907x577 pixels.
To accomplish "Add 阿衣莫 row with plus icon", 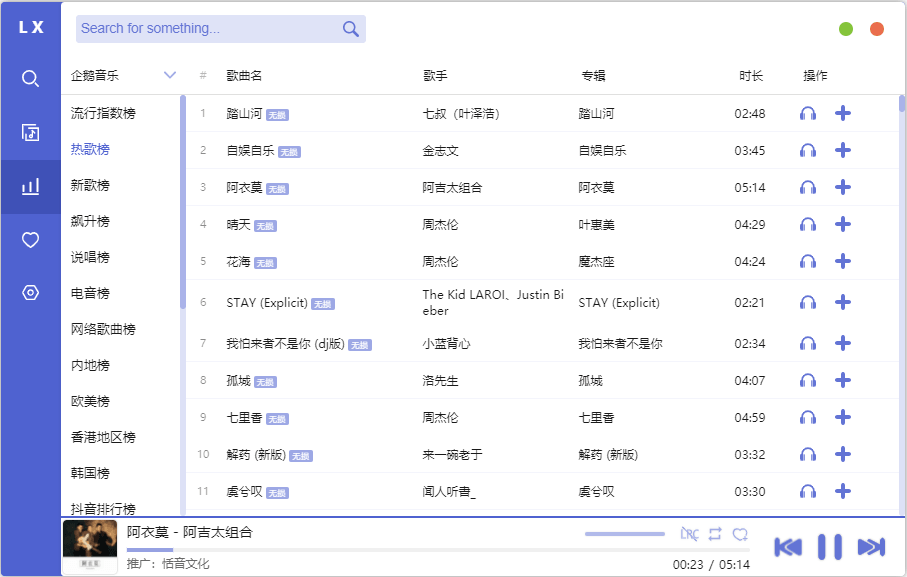I will 843,187.
